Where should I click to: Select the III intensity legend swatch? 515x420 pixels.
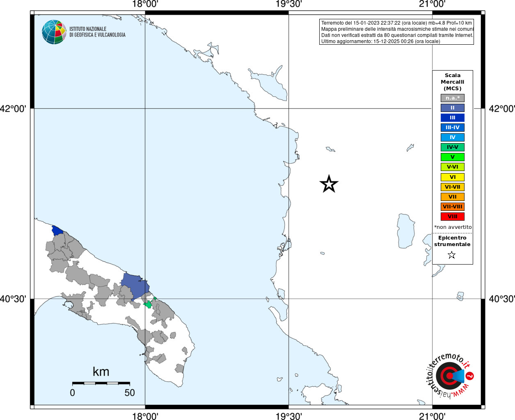(453, 118)
